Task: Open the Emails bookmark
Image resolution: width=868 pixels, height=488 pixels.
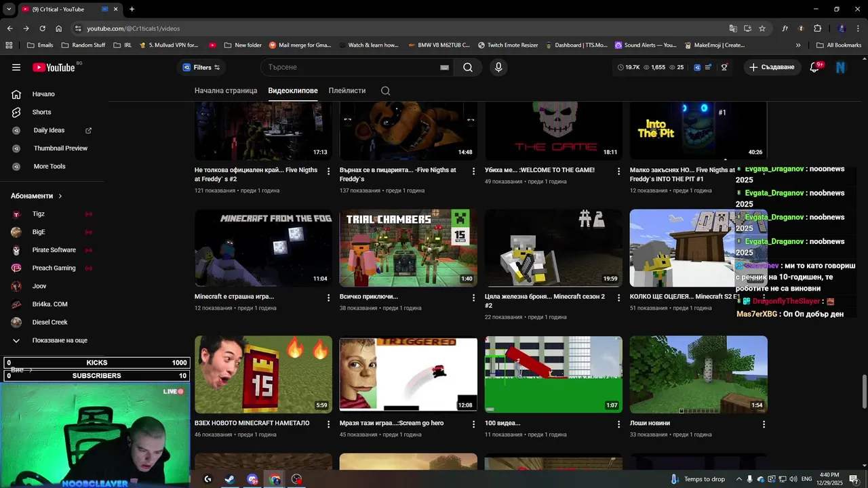Action: [40, 45]
